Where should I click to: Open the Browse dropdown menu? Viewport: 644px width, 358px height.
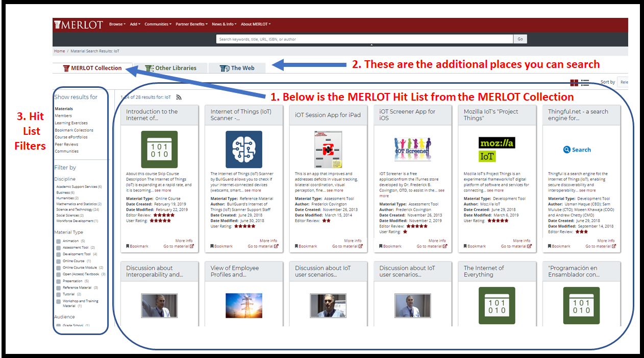[x=117, y=24]
